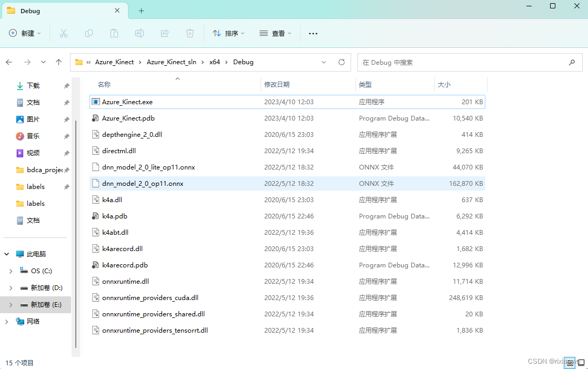This screenshot has height=369, width=588.
Task: Click the Delete trash can icon
Action: click(x=190, y=33)
